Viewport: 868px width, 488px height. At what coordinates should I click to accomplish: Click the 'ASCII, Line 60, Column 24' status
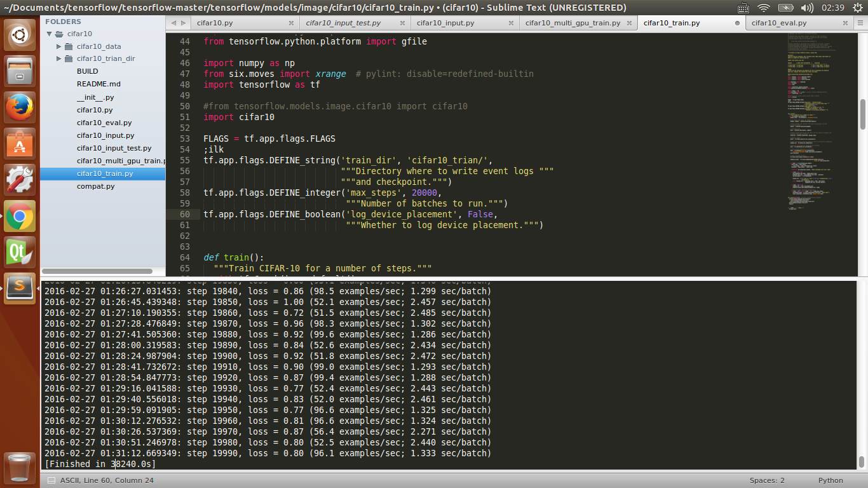coord(107,480)
